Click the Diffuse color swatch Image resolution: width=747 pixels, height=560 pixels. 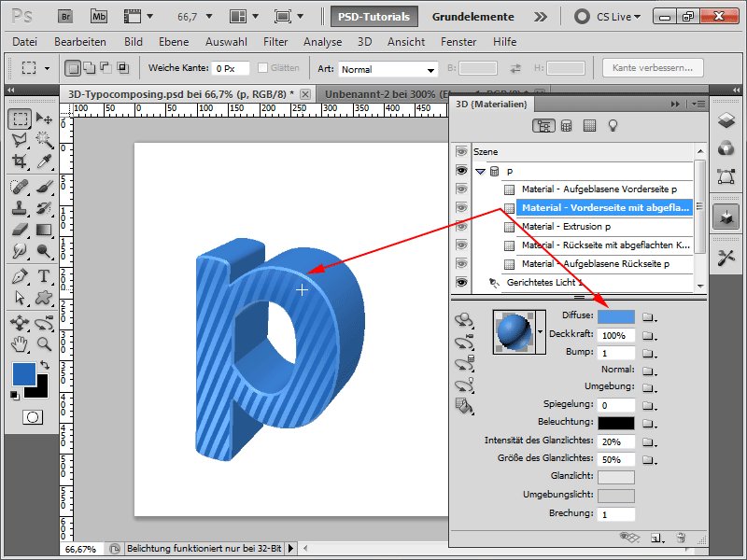click(x=616, y=316)
